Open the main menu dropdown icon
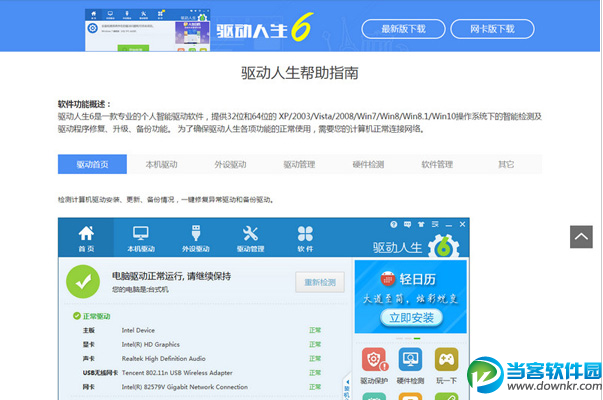This screenshot has width=603, height=400. coord(435,224)
